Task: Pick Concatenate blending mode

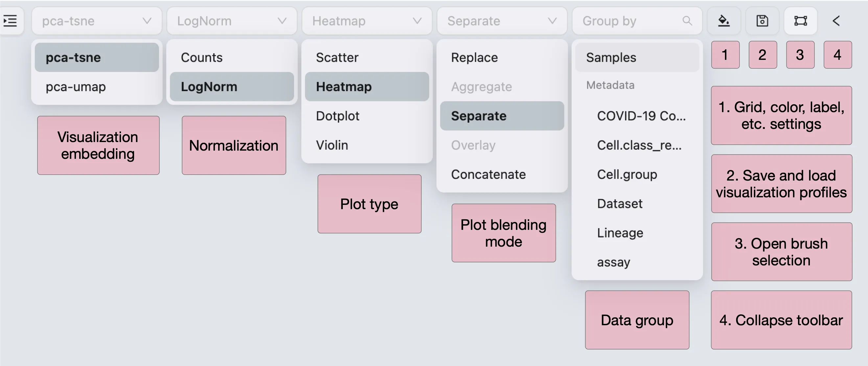Action: (x=488, y=175)
